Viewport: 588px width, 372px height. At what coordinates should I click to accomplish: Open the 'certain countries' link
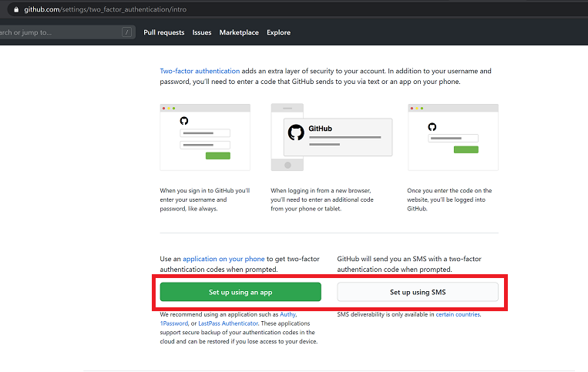pyautogui.click(x=458, y=314)
